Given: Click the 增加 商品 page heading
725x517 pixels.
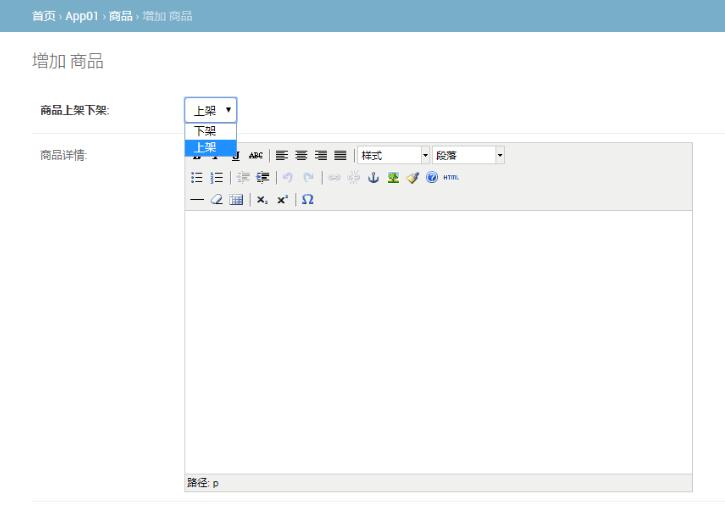Looking at the screenshot, I should [68, 61].
